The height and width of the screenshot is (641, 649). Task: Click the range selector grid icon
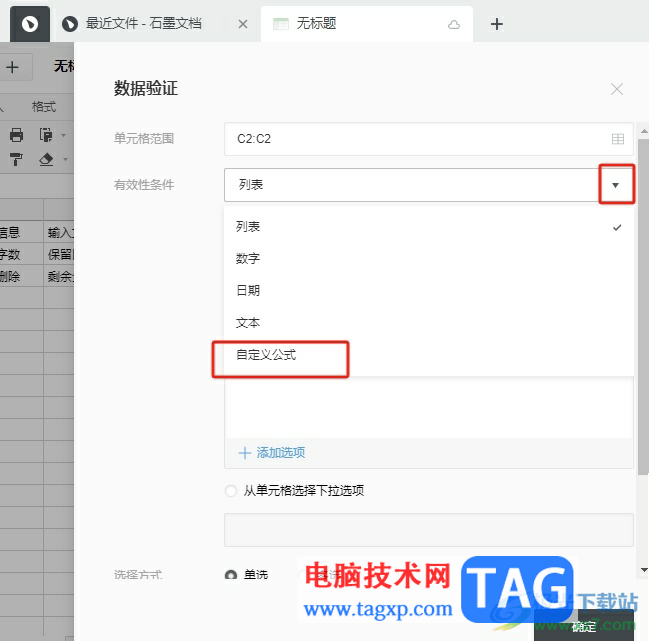(x=618, y=139)
